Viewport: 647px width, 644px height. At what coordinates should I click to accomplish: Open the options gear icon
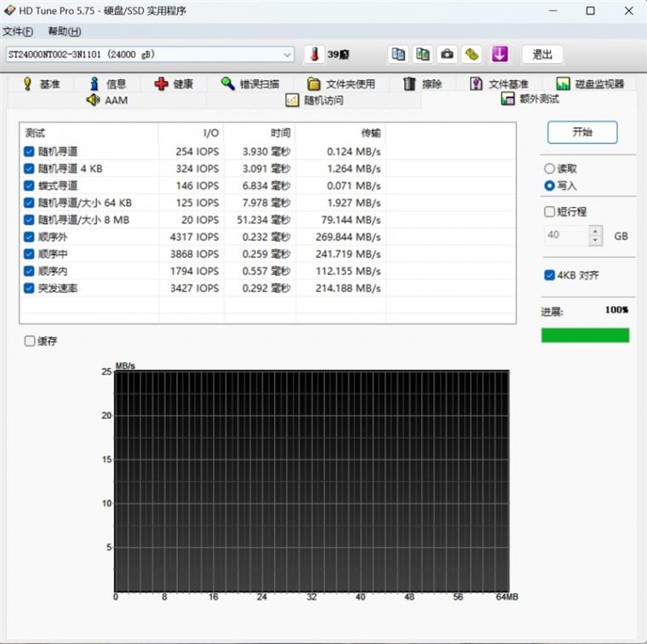coord(472,54)
